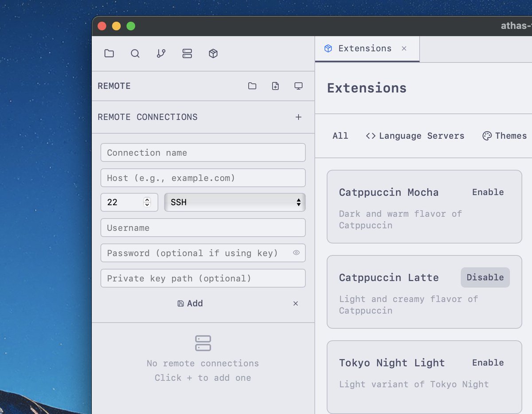Viewport: 532px width, 414px height.
Task: Click the port number stepper arrows
Action: (147, 202)
